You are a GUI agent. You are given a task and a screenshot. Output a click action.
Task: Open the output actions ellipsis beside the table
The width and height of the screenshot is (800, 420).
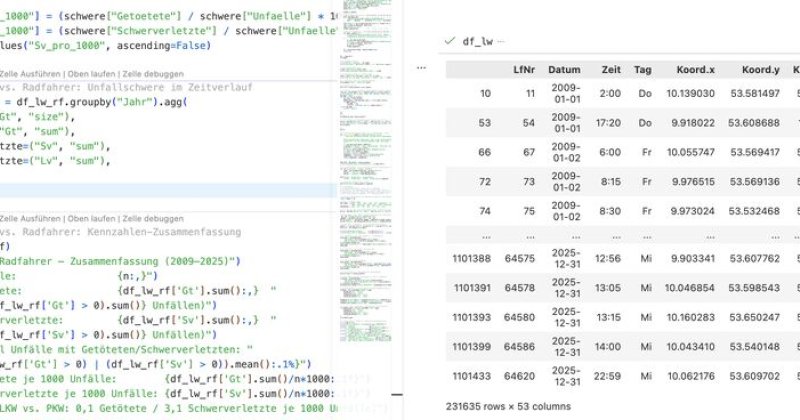tap(421, 67)
